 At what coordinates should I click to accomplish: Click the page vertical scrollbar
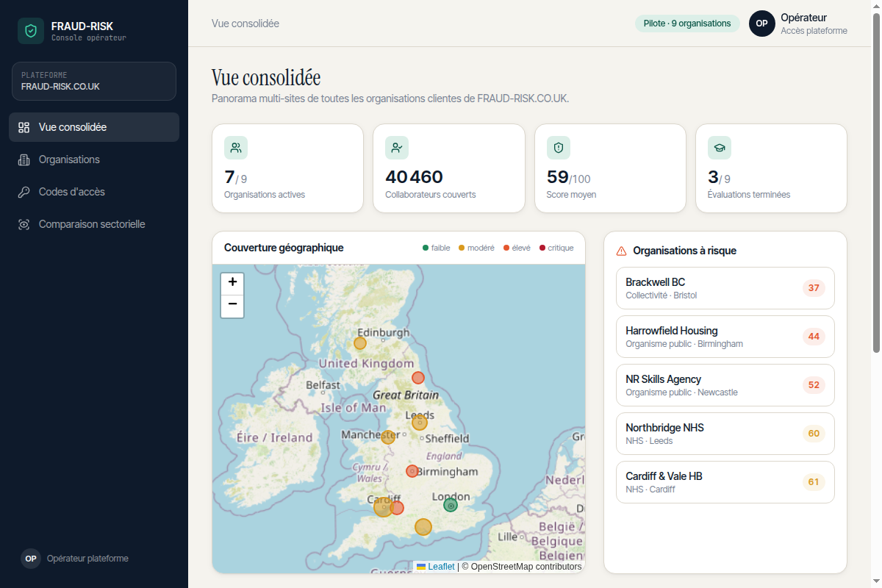pos(876,182)
